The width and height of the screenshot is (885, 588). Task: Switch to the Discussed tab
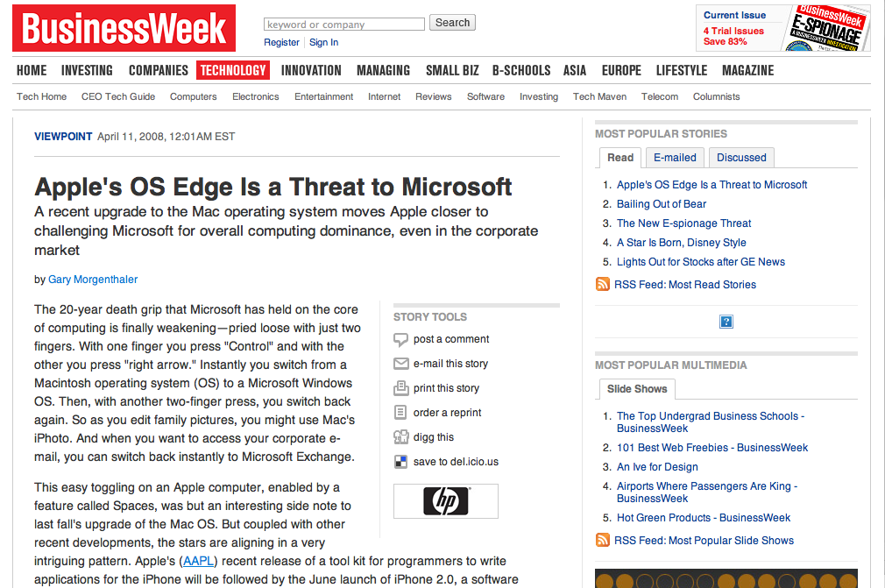click(x=741, y=158)
